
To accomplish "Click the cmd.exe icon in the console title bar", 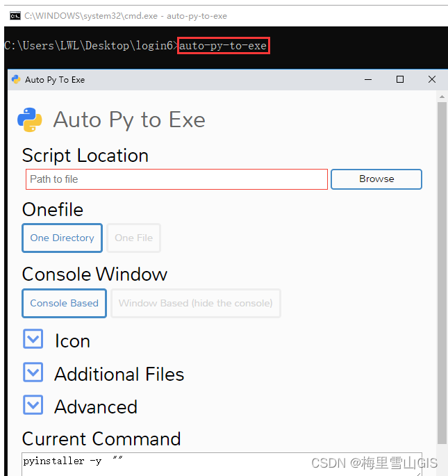I will click(15, 16).
